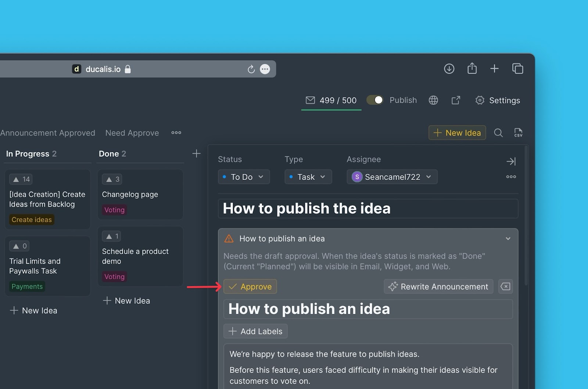Upvote the Changelog page idea

click(112, 179)
